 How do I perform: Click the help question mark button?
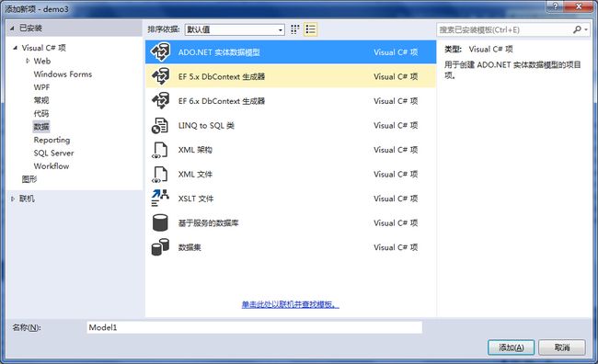556,6
